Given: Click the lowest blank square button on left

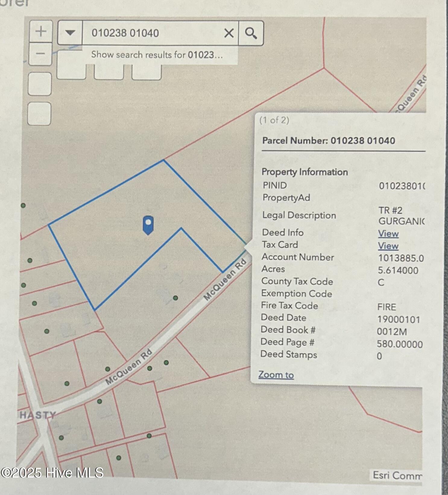Looking at the screenshot, I should click(x=39, y=114).
